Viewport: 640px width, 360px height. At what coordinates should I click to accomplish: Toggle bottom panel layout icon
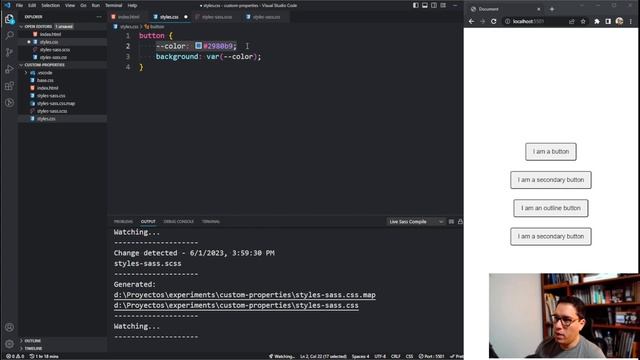pyautogui.click(x=425, y=5)
